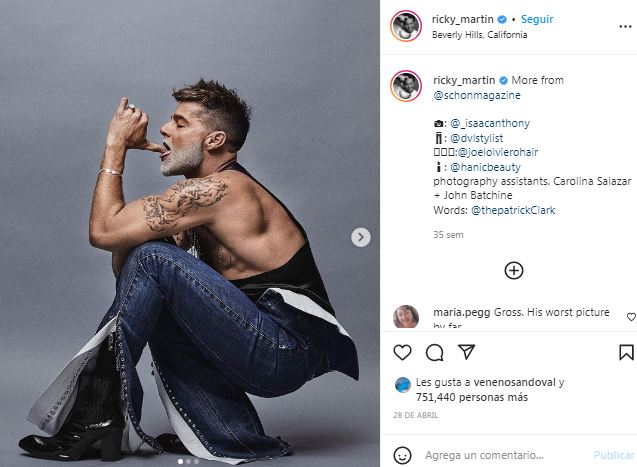Open the Beverly Hills, California location
This screenshot has width=637, height=467.
479,35
